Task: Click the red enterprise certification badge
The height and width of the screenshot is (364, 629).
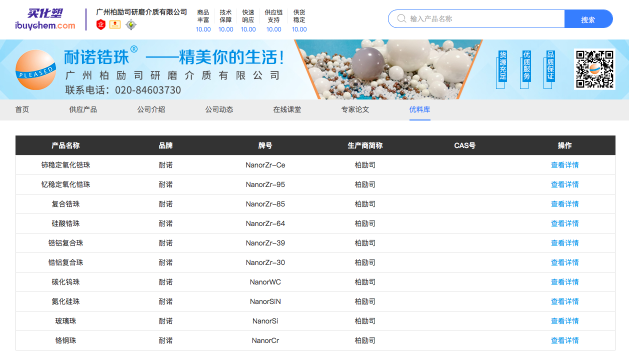Action: click(101, 24)
